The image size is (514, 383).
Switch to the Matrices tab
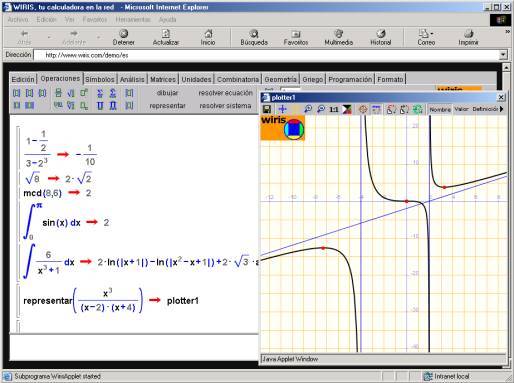163,79
